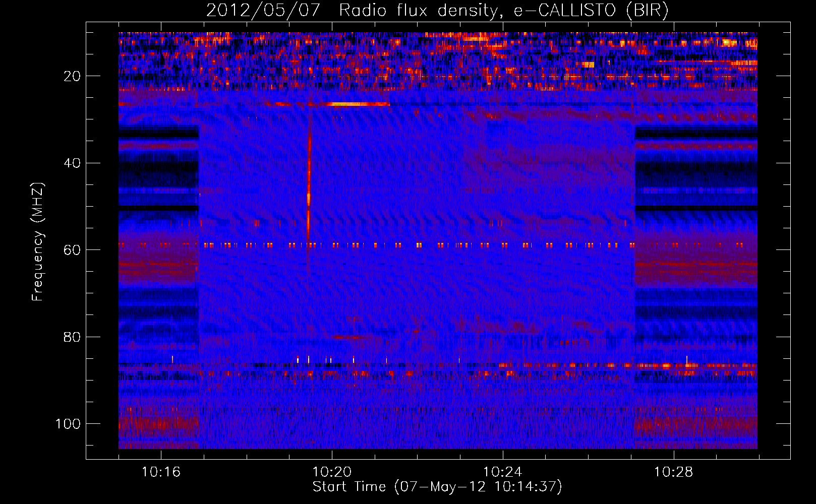Select the 'Frequency (MHZ)' y-axis label

(x=38, y=241)
